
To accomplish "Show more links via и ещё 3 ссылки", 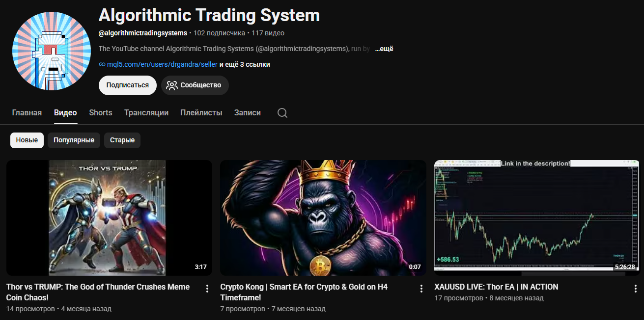I will (245, 64).
